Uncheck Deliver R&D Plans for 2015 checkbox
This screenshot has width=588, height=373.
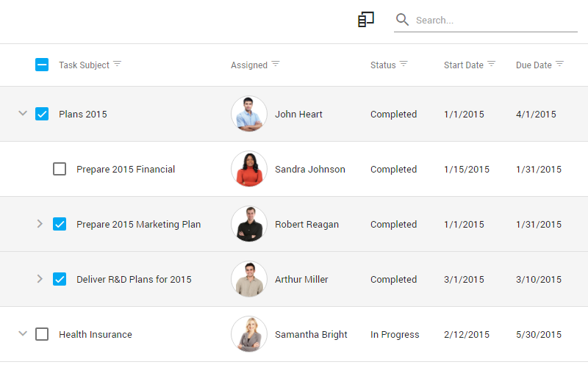coord(60,279)
